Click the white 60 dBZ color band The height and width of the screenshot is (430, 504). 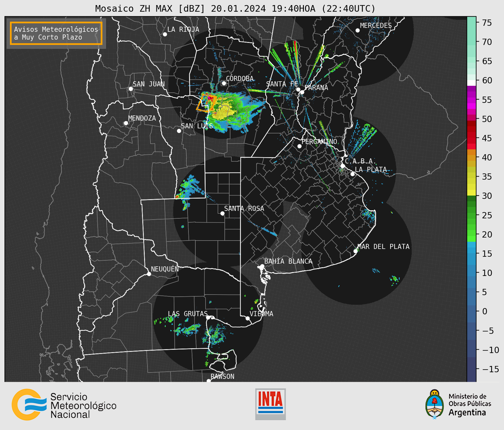point(471,83)
